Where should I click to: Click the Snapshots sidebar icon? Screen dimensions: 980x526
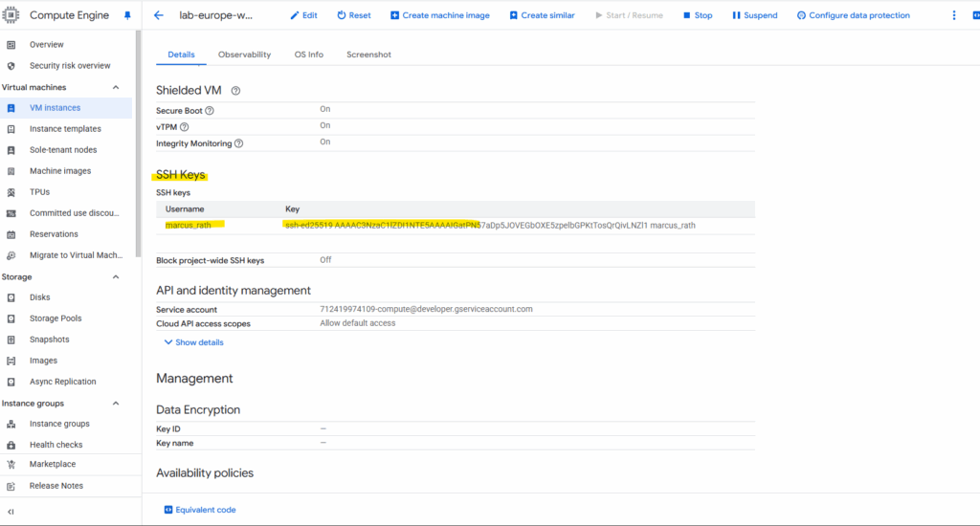11,340
